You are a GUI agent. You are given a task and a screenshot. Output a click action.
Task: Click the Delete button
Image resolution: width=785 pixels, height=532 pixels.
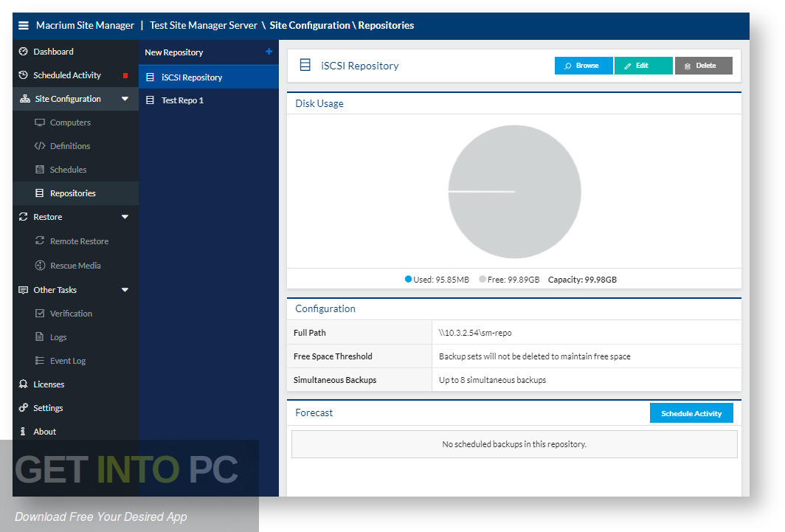coord(703,66)
